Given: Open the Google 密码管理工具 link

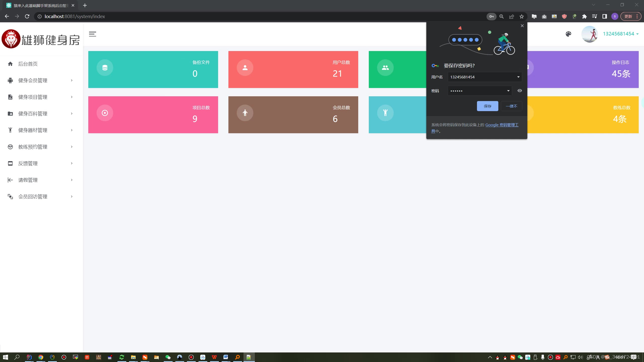Looking at the screenshot, I should (x=502, y=125).
